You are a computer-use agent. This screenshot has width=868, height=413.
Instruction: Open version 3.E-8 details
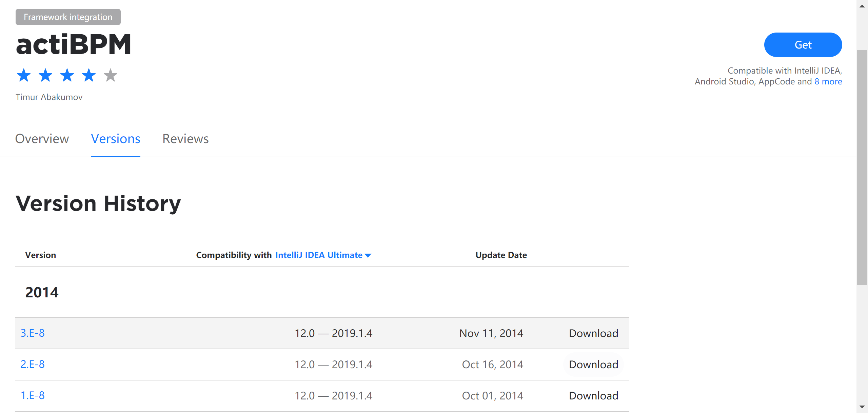click(33, 333)
